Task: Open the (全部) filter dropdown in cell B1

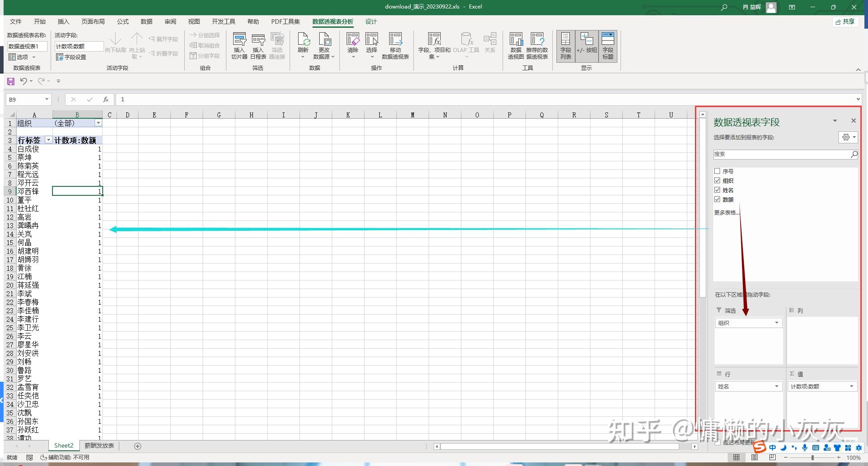Action: click(98, 122)
